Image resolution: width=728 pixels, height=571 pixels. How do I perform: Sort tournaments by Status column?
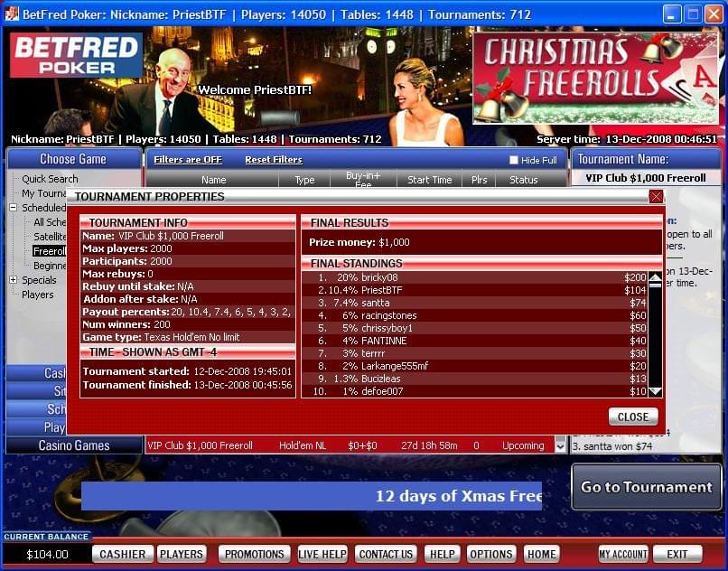pos(524,180)
